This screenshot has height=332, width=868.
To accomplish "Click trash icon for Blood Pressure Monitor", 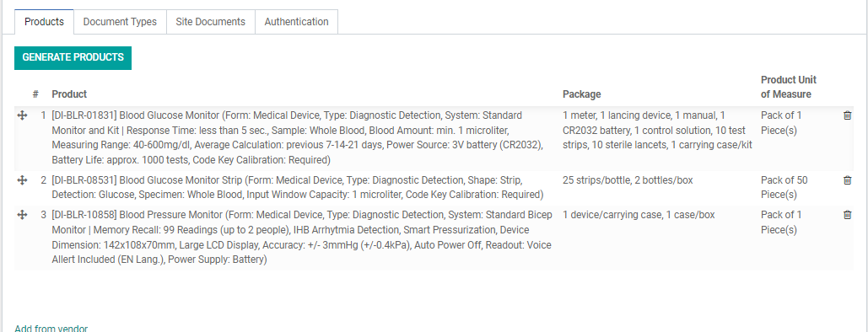I will (847, 215).
